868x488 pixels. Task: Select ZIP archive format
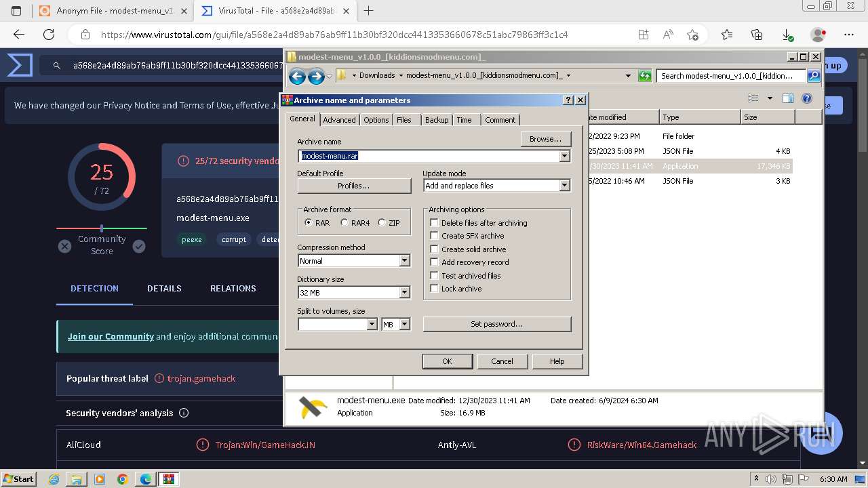[382, 223]
